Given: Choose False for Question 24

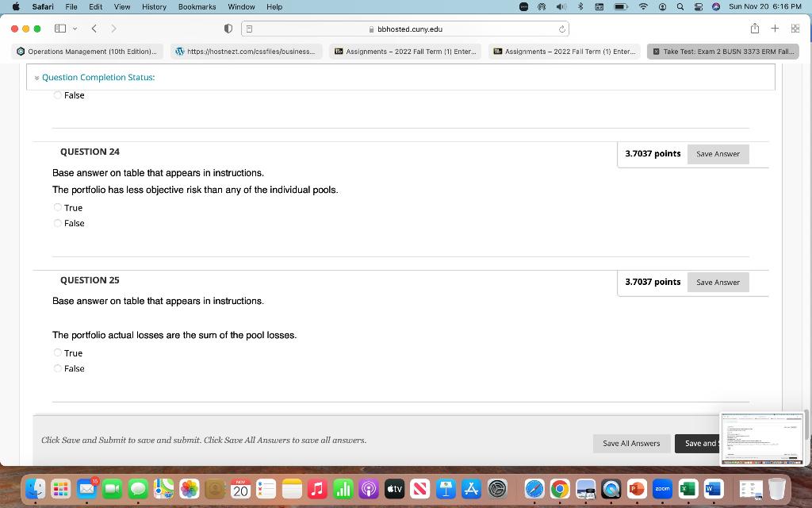Looking at the screenshot, I should 57,223.
